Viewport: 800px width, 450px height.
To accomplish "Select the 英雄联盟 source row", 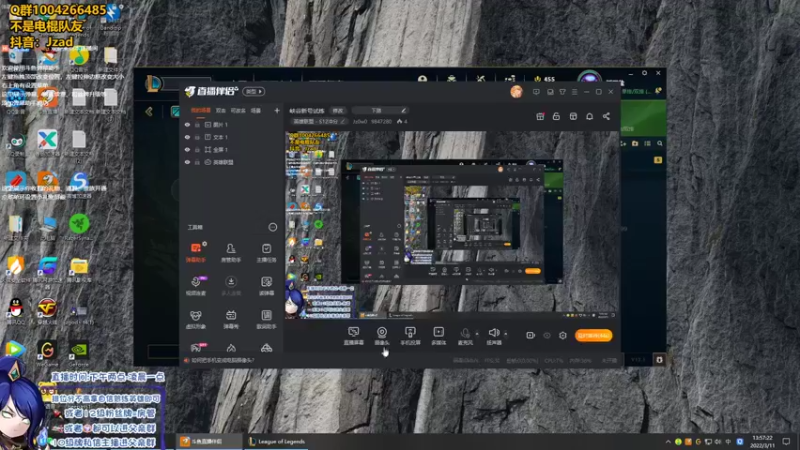I will (x=232, y=162).
